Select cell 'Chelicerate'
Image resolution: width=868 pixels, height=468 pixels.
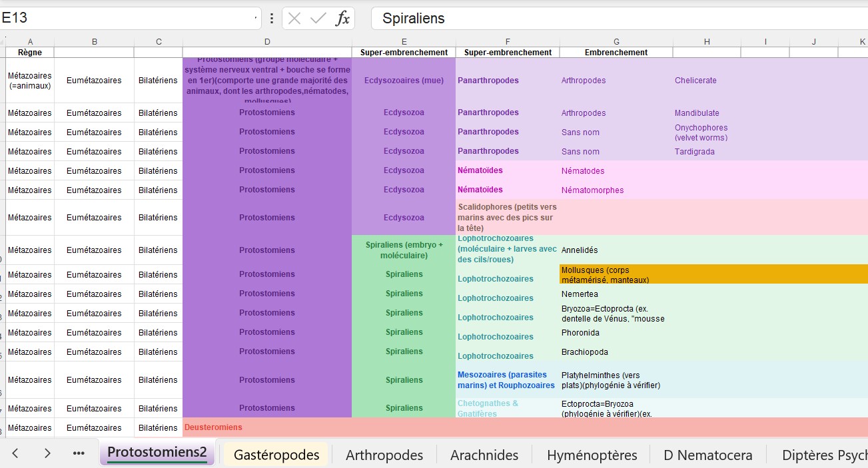click(x=707, y=81)
